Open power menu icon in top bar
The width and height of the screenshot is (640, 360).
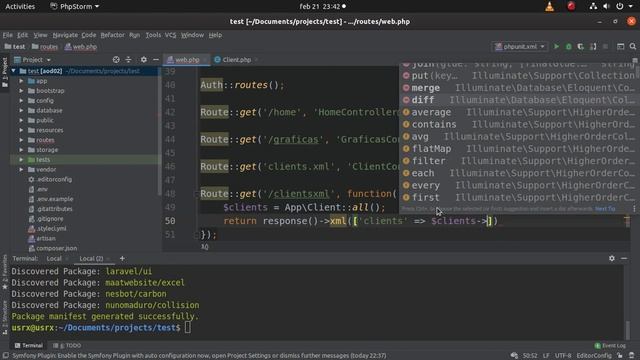620,7
